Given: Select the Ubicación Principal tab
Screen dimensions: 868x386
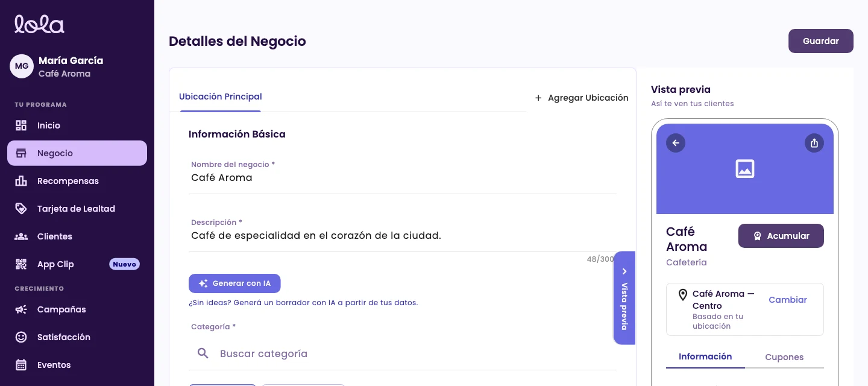Looking at the screenshot, I should click(221, 97).
